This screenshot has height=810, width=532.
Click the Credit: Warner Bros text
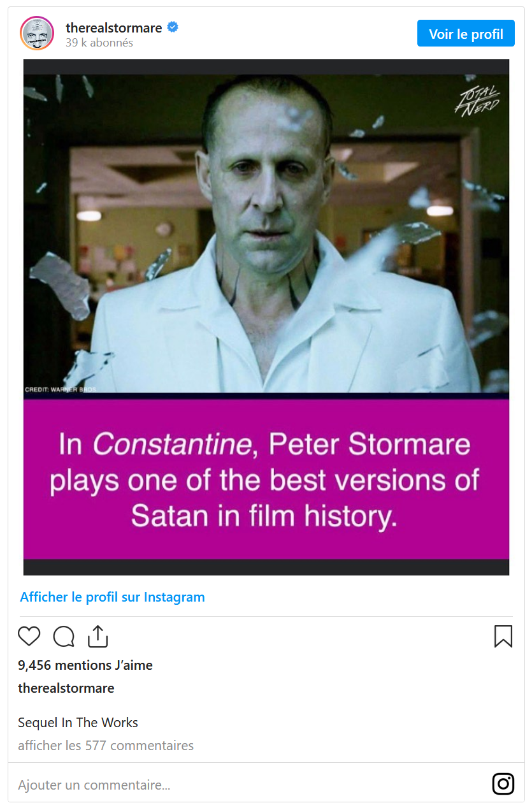point(60,389)
